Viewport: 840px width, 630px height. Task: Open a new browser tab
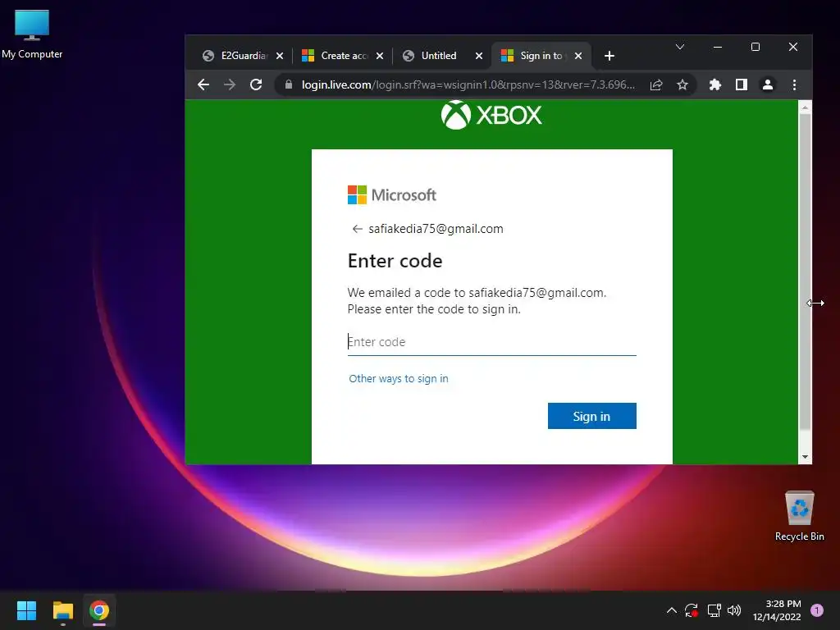pyautogui.click(x=609, y=56)
